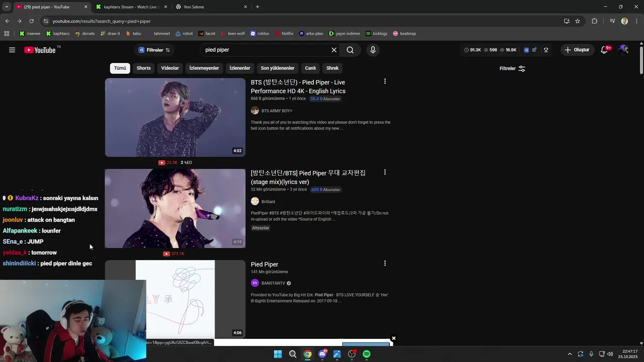Viewport: 644px width, 362px height.
Task: Open Spotify from the taskbar
Action: click(367, 354)
